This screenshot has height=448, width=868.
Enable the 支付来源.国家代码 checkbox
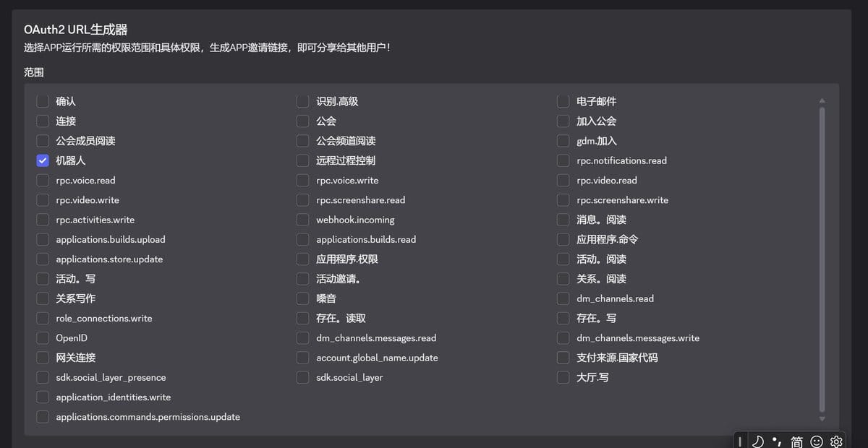click(x=563, y=357)
